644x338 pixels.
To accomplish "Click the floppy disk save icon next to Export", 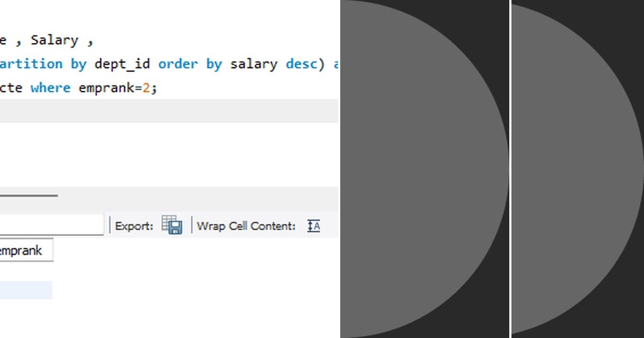I will tap(176, 228).
